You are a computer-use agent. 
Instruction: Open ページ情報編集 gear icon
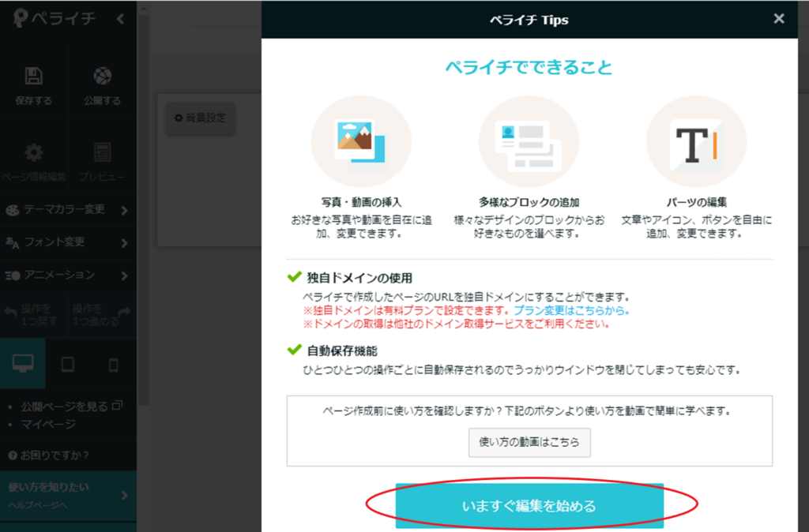pyautogui.click(x=33, y=152)
